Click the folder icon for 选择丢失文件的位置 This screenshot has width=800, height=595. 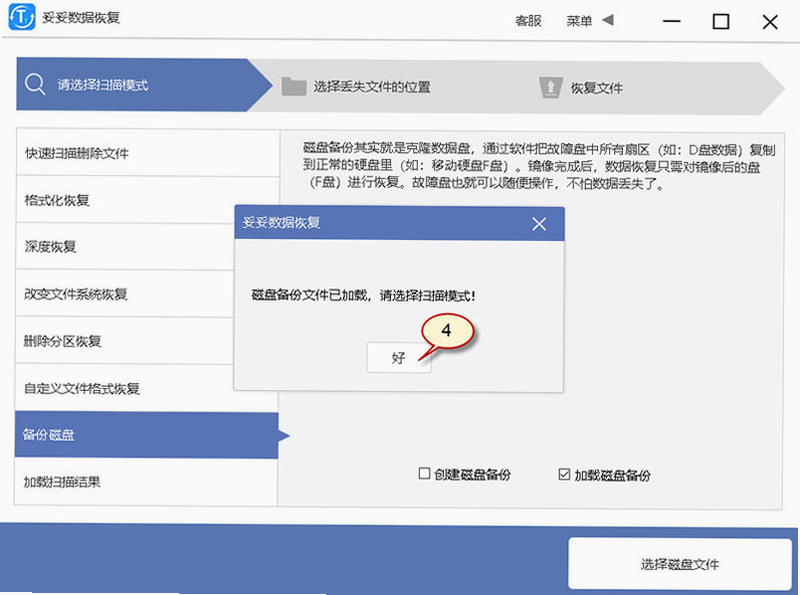294,87
